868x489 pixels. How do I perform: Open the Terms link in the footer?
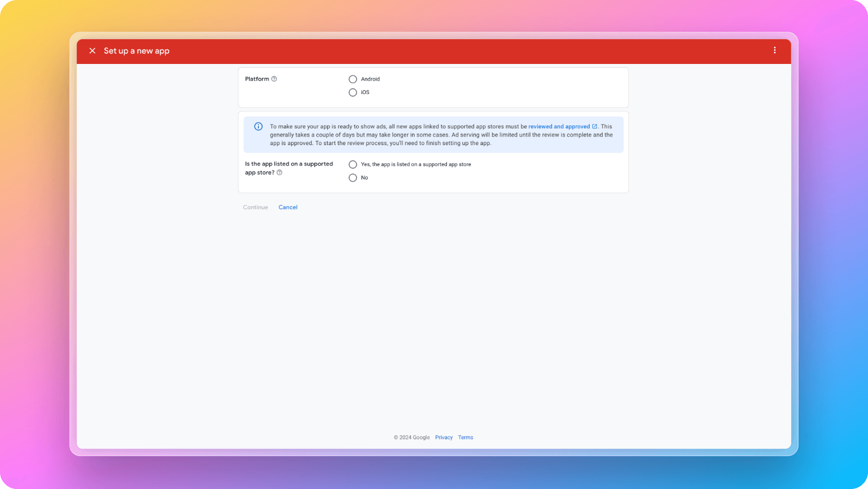click(x=466, y=437)
